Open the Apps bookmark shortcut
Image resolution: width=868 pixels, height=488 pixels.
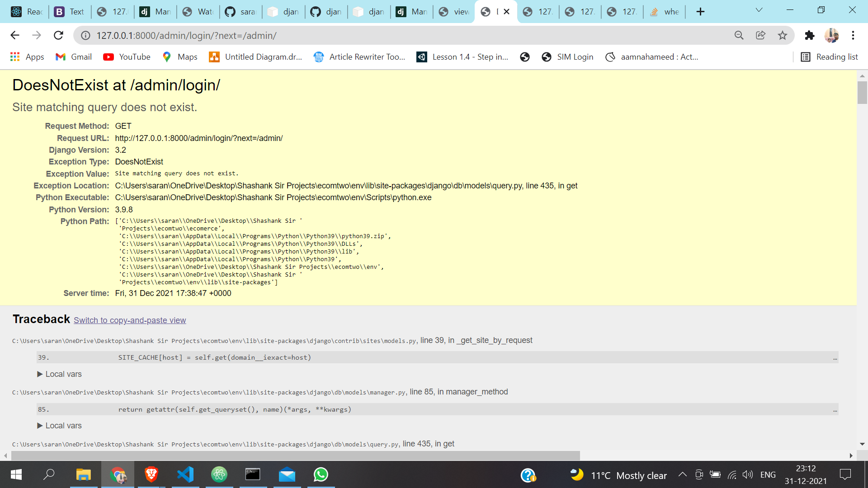pos(27,57)
